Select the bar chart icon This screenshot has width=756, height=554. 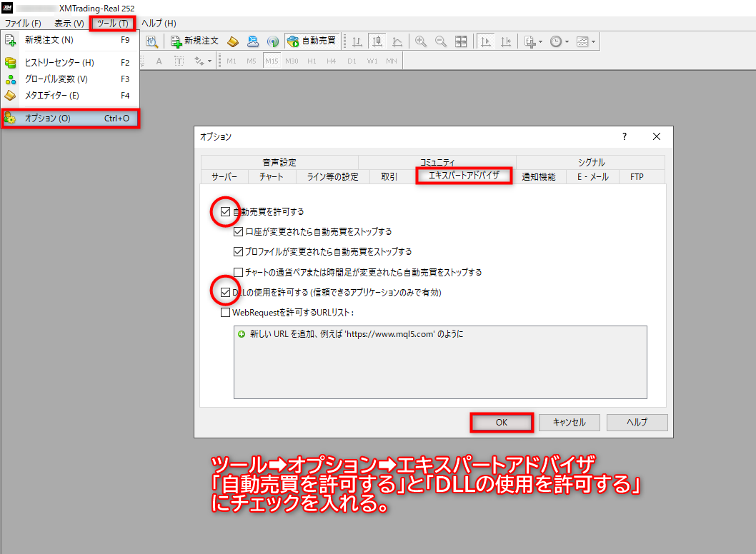tap(357, 41)
